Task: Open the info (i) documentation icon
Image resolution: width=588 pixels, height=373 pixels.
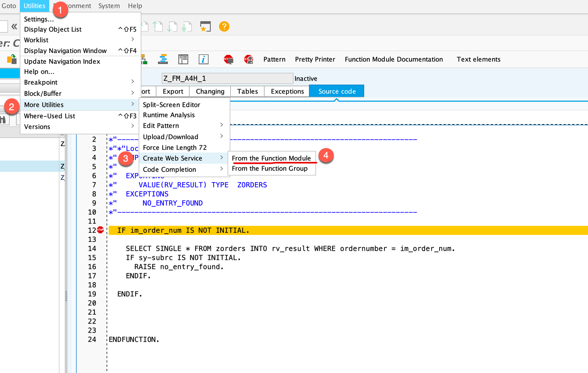Action: coord(203,59)
